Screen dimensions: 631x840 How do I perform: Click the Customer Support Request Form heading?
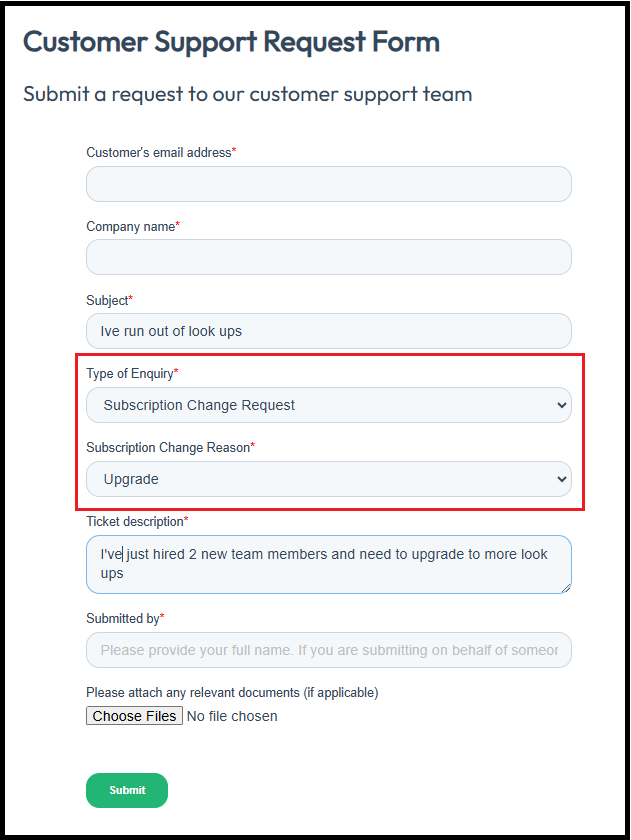[231, 42]
